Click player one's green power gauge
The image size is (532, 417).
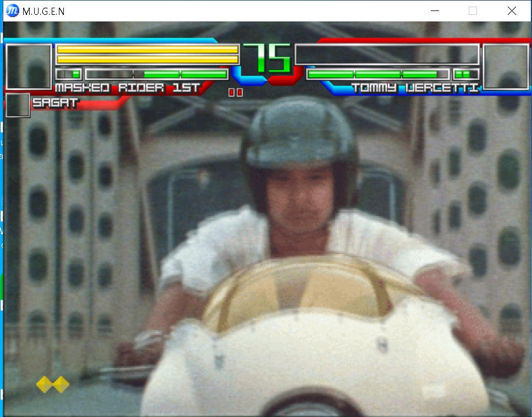pos(157,74)
